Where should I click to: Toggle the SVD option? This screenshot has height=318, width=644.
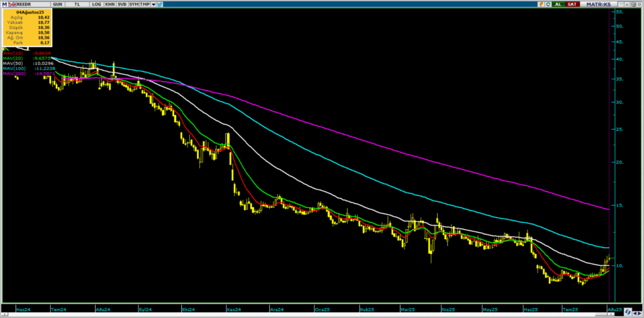coord(122,4)
